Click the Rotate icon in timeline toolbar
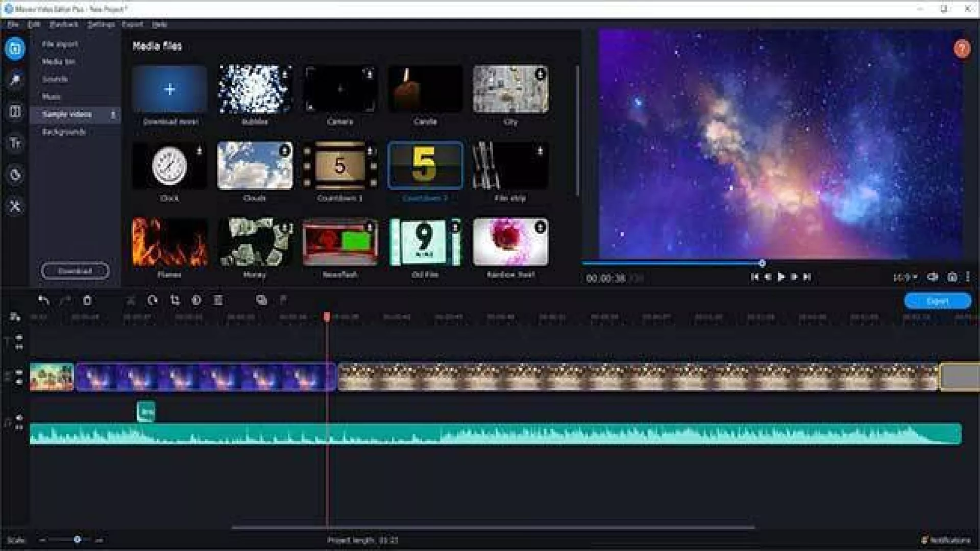Viewport: 980px width, 551px height. point(153,300)
